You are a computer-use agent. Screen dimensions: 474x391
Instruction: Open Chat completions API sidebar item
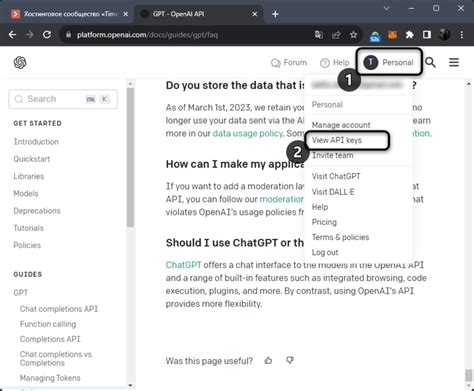coord(59,309)
